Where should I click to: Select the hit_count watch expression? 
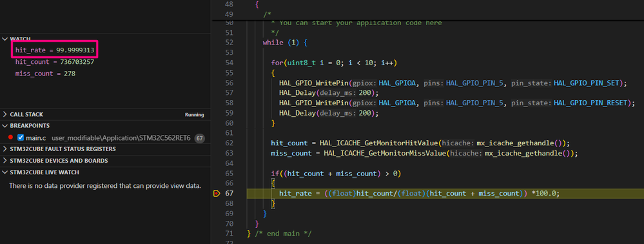[55, 62]
